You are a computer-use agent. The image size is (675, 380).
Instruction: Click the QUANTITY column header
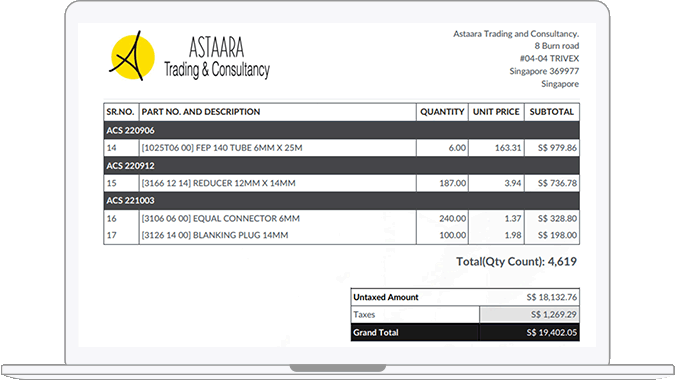pos(442,112)
